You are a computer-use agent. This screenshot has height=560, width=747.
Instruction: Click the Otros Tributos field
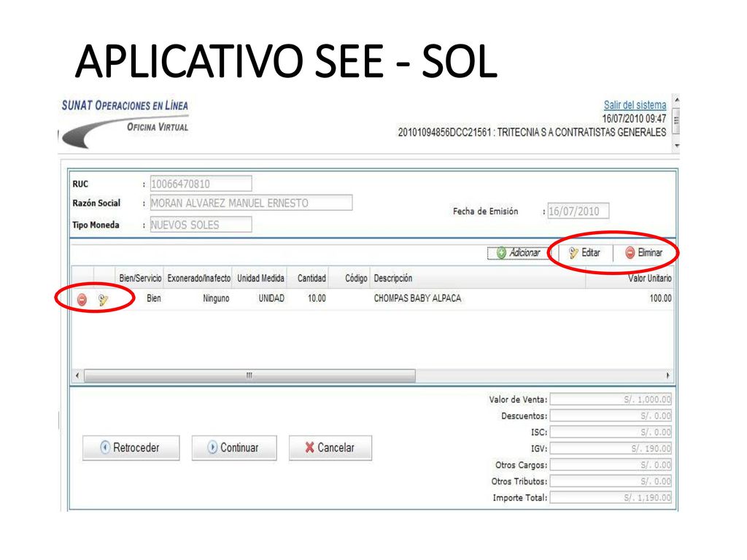611,481
